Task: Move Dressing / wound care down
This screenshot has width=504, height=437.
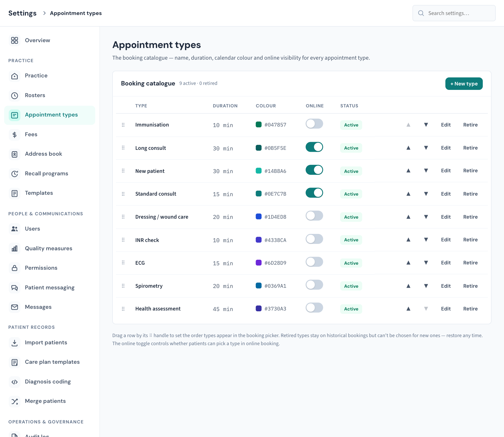Action: (x=426, y=217)
